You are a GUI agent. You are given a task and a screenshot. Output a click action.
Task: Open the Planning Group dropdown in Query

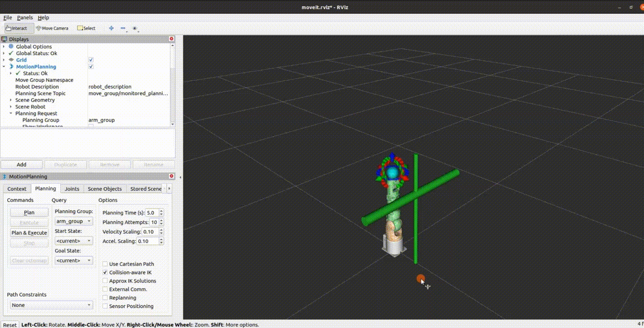point(74,221)
